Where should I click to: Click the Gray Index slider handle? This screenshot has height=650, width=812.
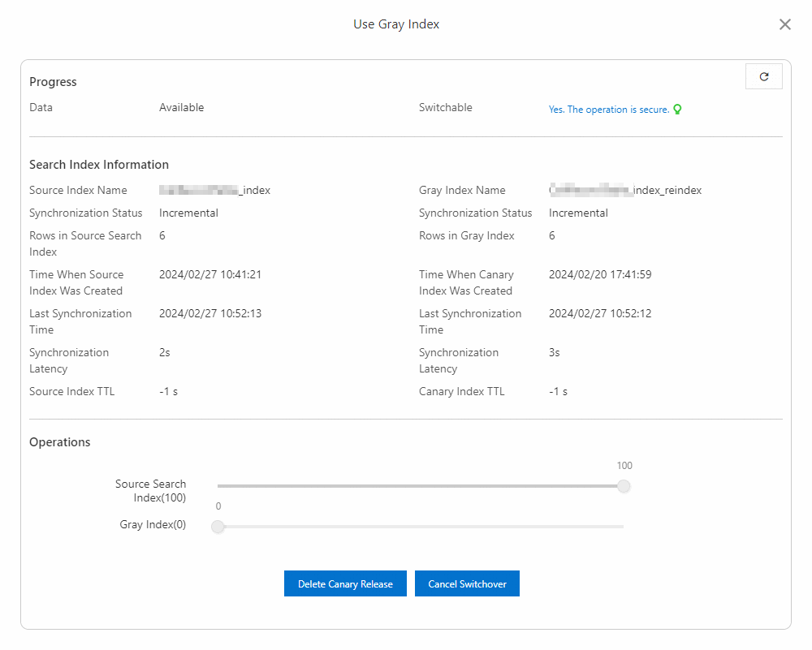218,527
